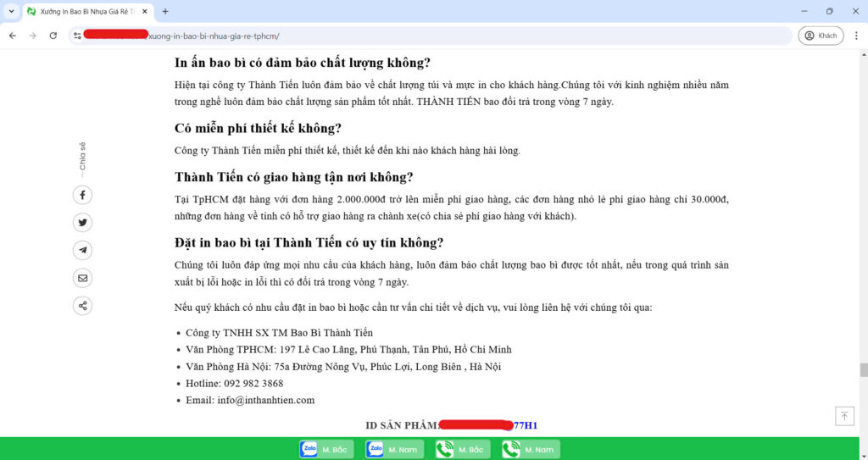Reload the current page
Image resolution: width=868 pixels, height=460 pixels.
point(53,36)
